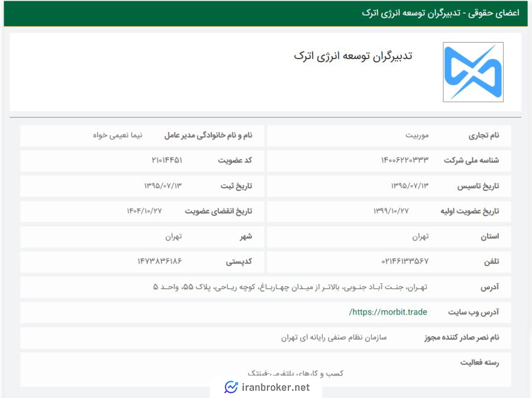Select the label تلفن

pyautogui.click(x=492, y=261)
